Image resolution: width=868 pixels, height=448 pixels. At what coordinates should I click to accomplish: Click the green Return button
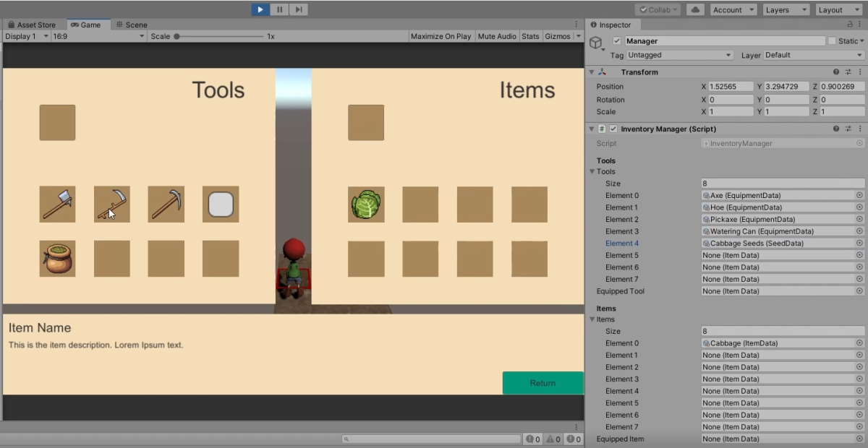pyautogui.click(x=542, y=383)
